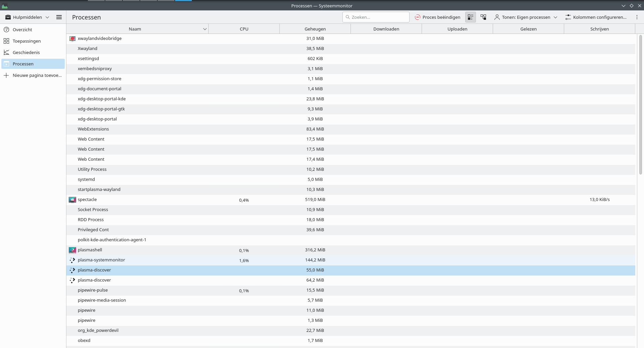Sort by the Gelezen column header

pyautogui.click(x=528, y=29)
